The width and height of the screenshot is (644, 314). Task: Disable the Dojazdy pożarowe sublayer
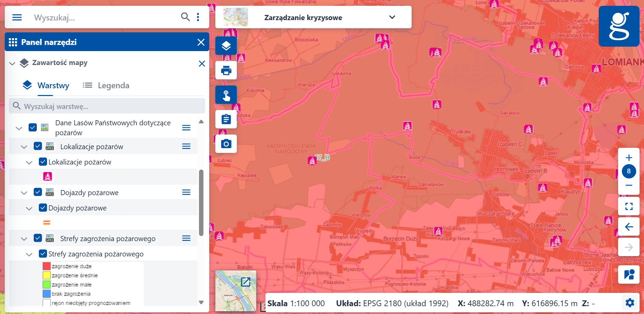[43, 207]
